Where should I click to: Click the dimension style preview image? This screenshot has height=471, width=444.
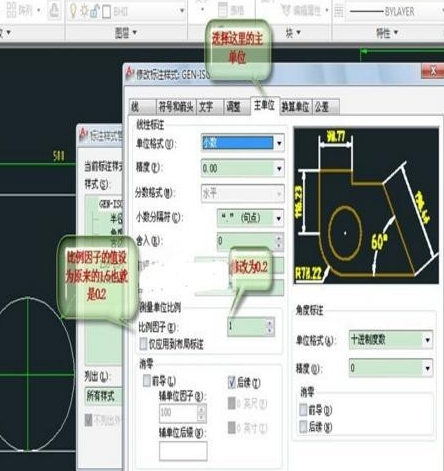click(x=366, y=206)
